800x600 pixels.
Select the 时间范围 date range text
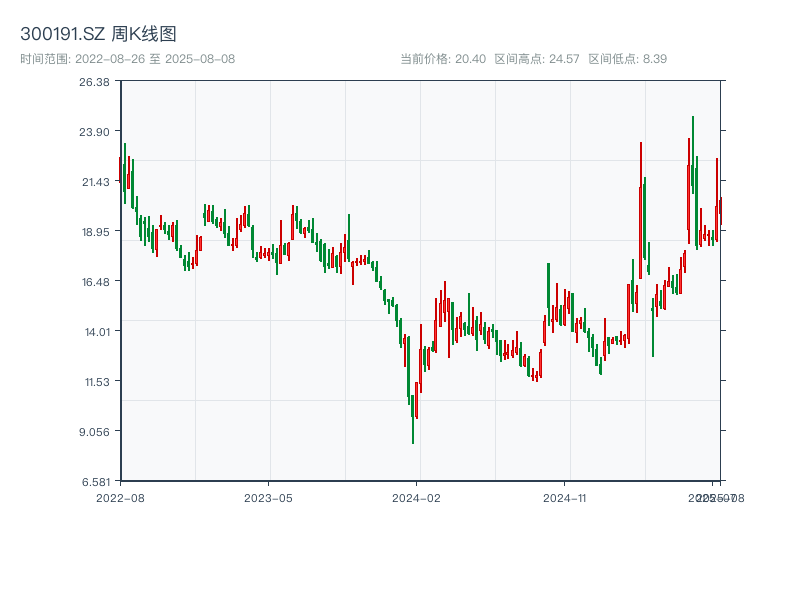coord(127,59)
